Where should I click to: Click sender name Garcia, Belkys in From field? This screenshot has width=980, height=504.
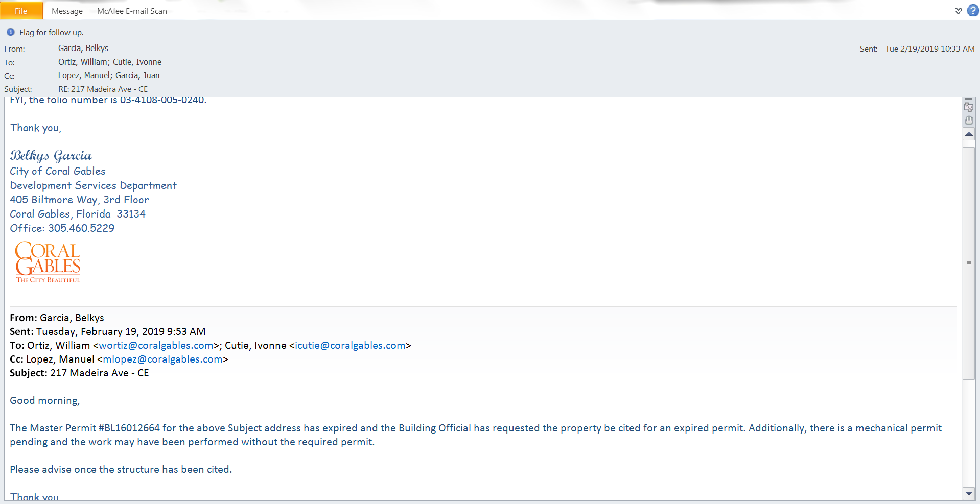pos(83,48)
